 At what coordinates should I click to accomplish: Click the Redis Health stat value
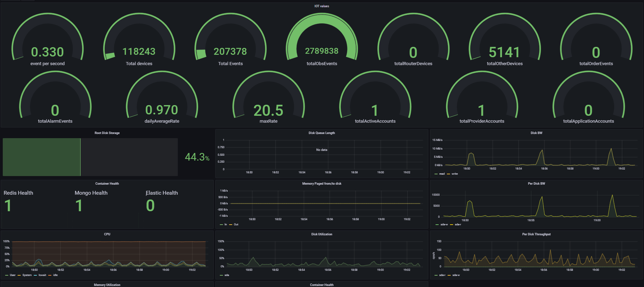coord(8,206)
